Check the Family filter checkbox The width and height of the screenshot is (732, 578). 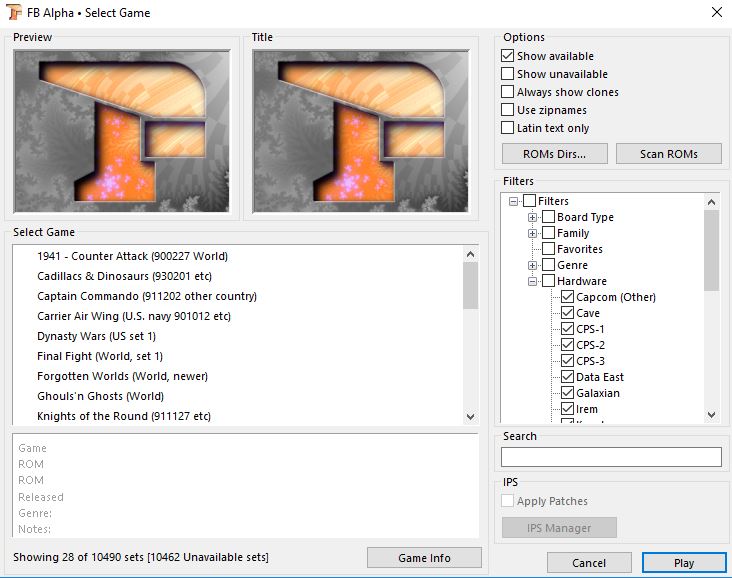coord(549,233)
